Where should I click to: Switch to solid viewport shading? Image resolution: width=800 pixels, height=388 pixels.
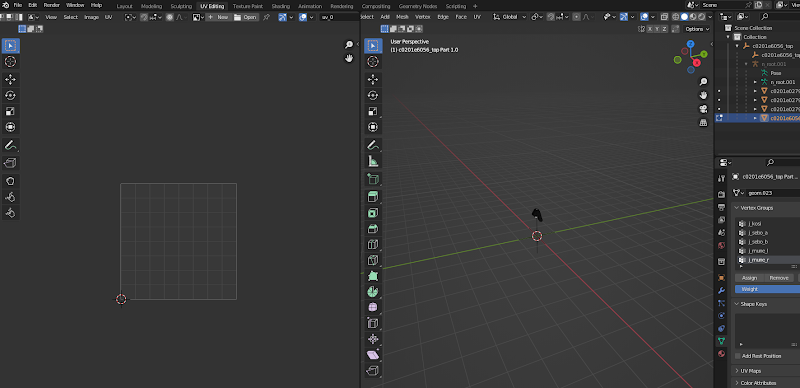pyautogui.click(x=684, y=17)
